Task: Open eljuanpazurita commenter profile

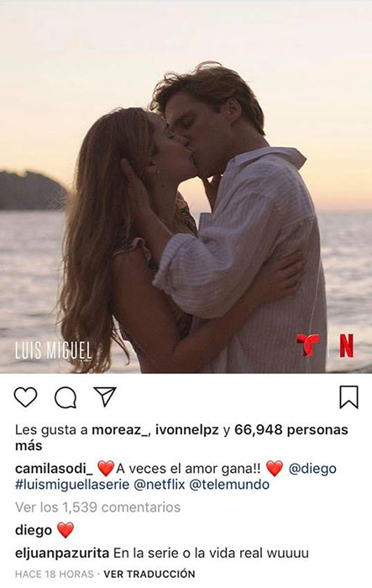Action: pyautogui.click(x=62, y=553)
